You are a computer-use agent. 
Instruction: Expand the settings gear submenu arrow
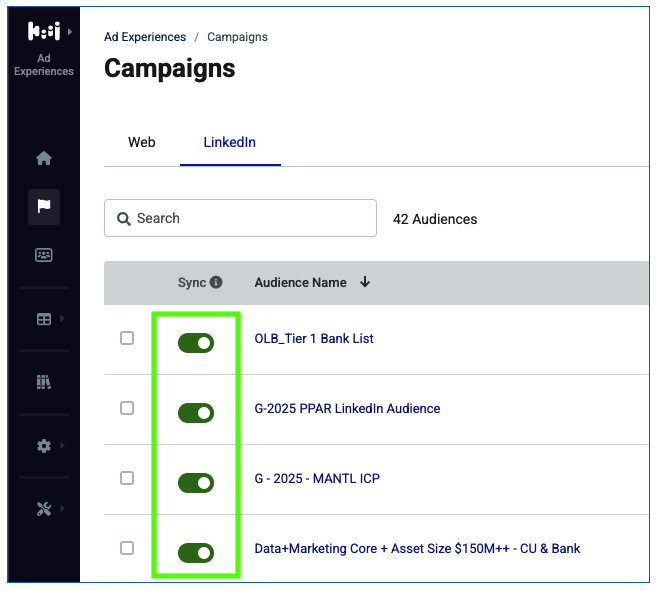pos(62,445)
